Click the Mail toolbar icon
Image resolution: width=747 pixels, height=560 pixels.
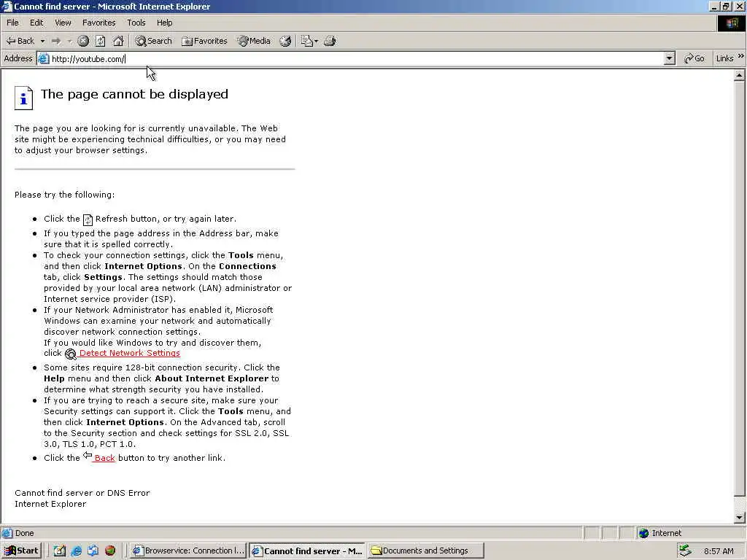(306, 41)
